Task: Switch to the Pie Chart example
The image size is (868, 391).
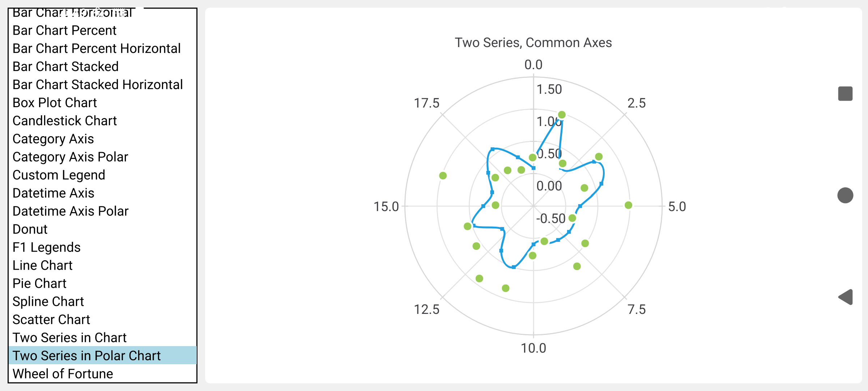Action: 39,283
